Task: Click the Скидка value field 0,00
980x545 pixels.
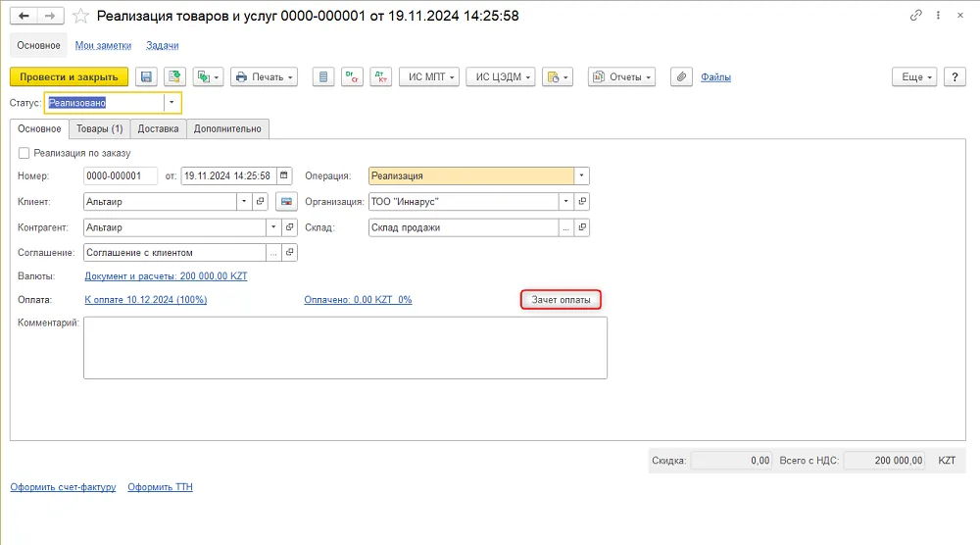Action: coord(731,461)
